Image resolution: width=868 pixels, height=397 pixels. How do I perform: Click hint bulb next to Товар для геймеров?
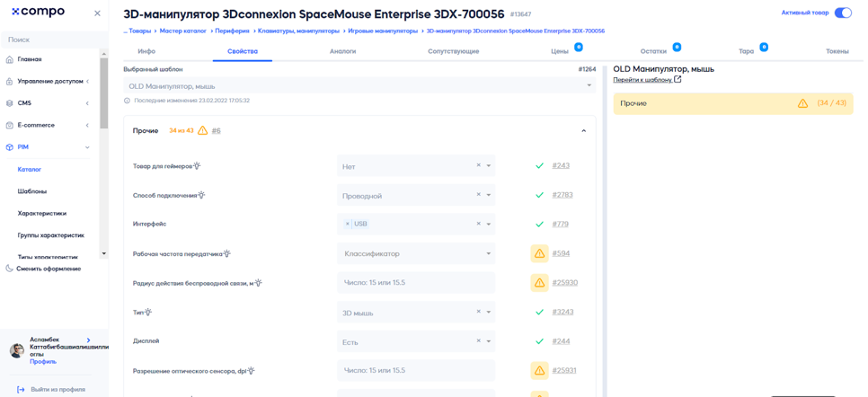pyautogui.click(x=196, y=165)
